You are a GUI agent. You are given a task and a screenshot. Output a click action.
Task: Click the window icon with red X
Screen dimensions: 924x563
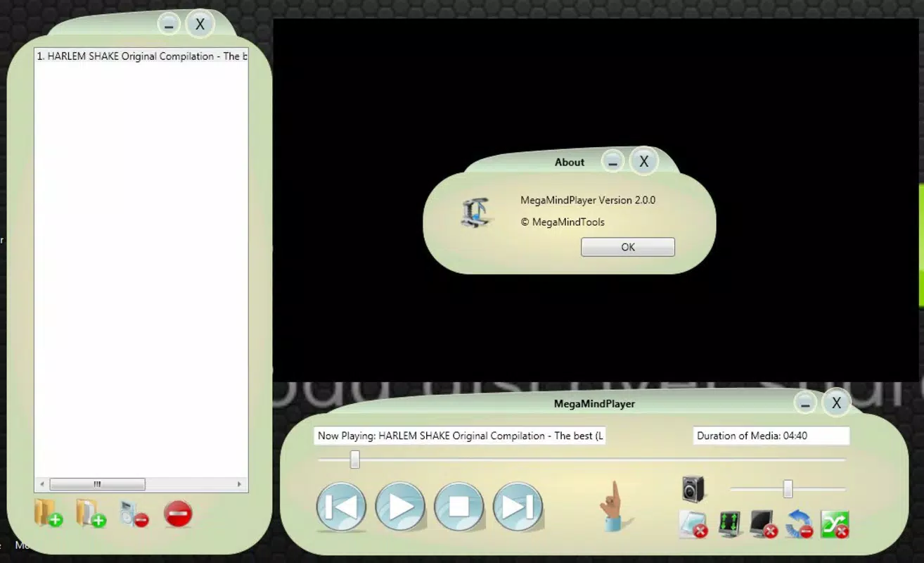693,525
